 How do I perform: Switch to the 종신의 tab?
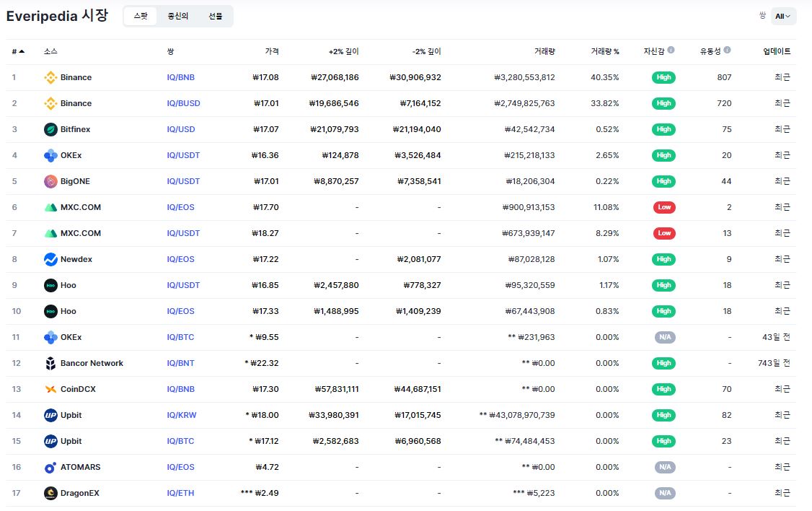[x=177, y=16]
